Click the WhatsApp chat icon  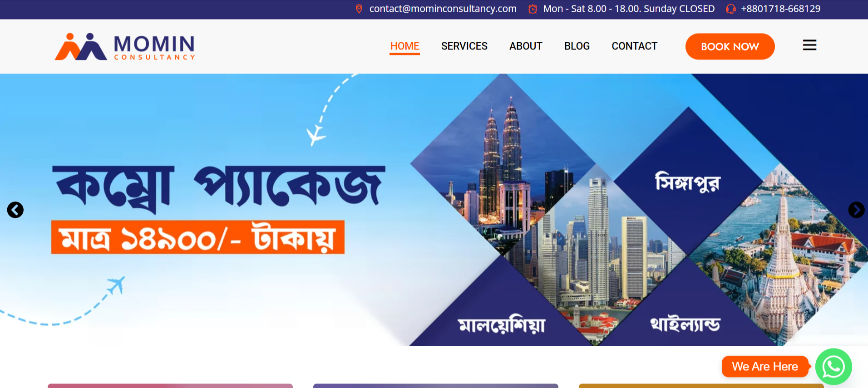[833, 366]
